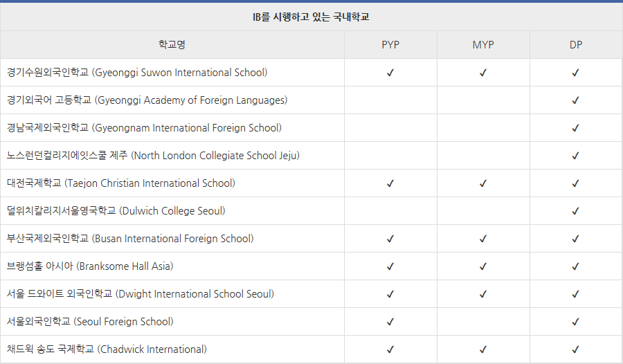Click DP checkmark for Dwight International School Seoul

click(x=575, y=294)
